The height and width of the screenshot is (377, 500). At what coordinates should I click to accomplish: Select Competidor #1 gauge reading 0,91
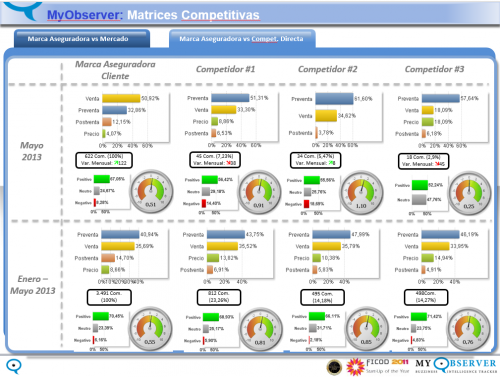tap(259, 192)
